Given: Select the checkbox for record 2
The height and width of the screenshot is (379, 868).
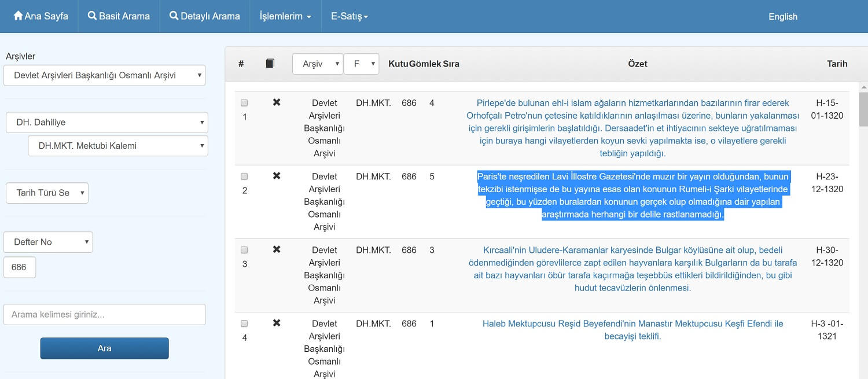Looking at the screenshot, I should tap(244, 176).
